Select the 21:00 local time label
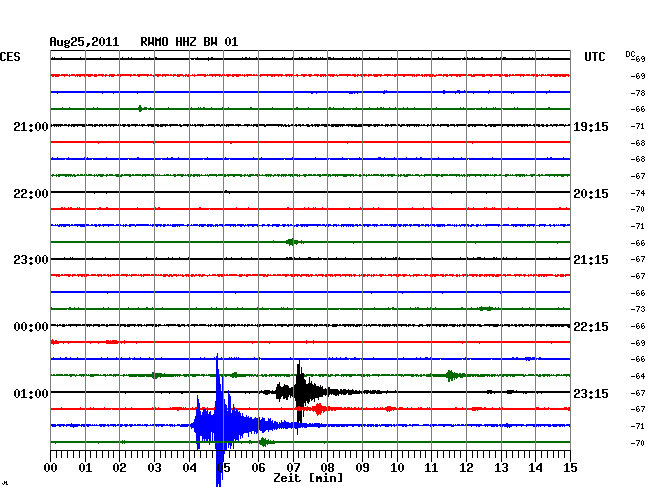 (x=31, y=126)
